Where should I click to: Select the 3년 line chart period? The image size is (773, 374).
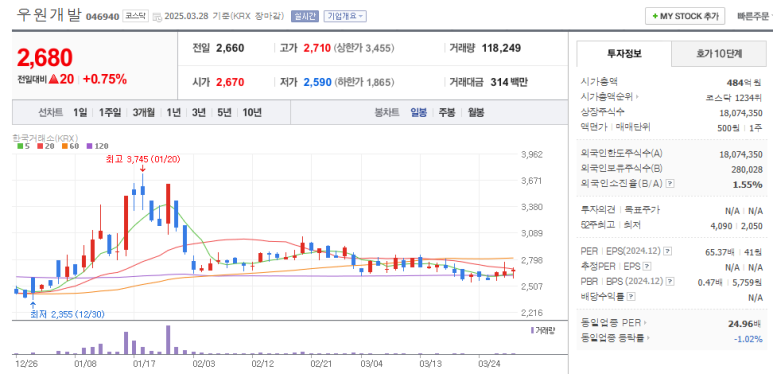click(x=199, y=112)
